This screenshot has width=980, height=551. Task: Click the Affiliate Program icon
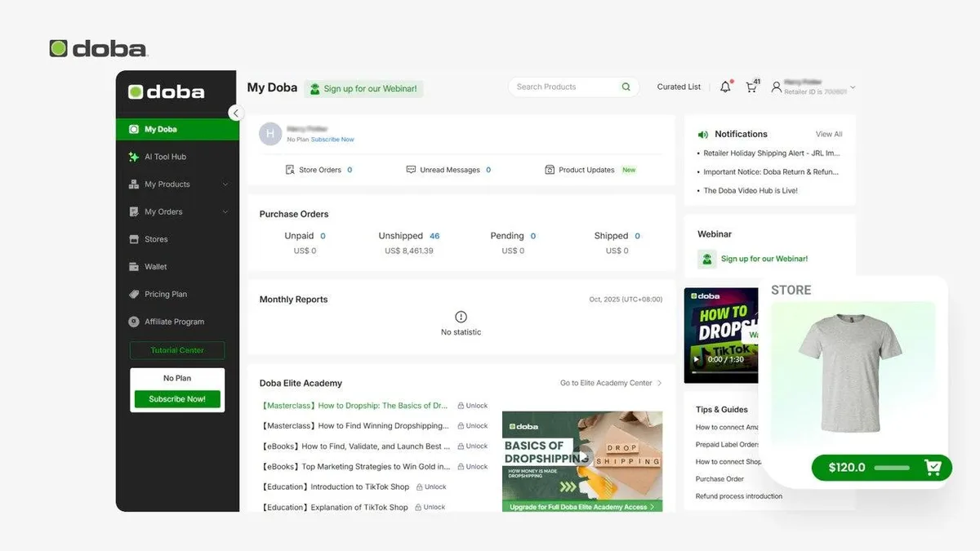[134, 322]
